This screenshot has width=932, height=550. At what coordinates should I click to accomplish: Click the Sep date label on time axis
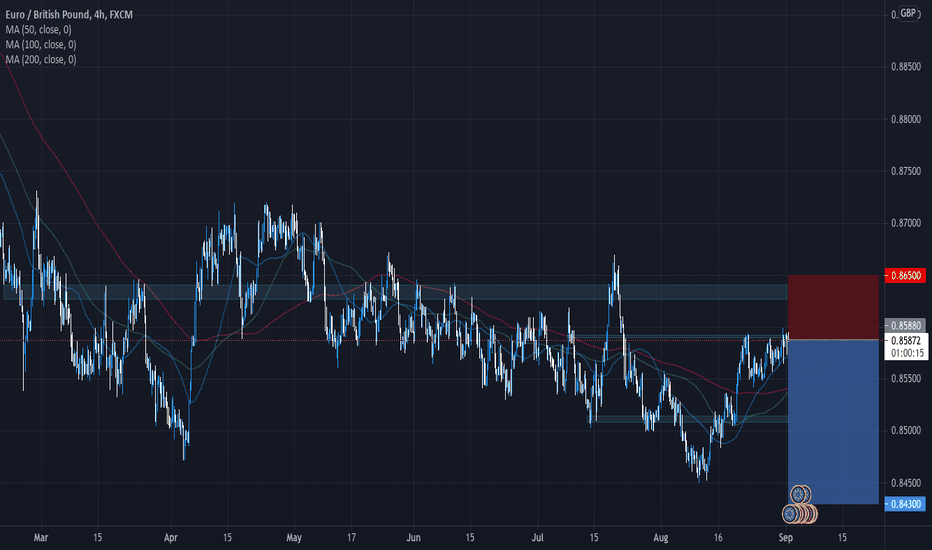[786, 538]
